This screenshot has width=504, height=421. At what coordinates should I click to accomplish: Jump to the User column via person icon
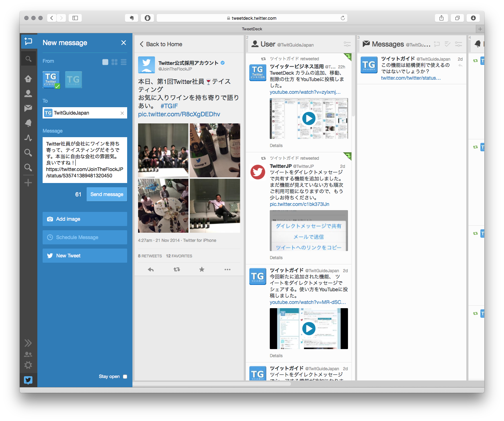click(28, 93)
